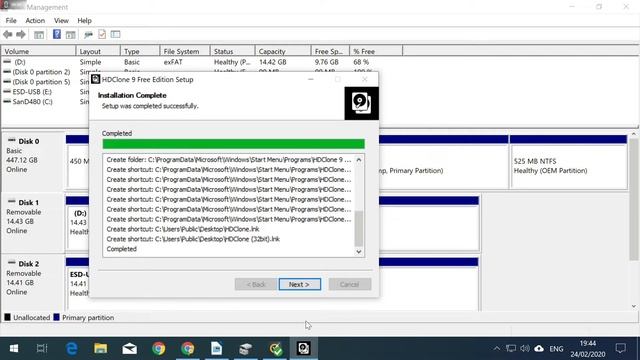640x360 pixels.
Task: Open the View menu
Action: point(61,20)
